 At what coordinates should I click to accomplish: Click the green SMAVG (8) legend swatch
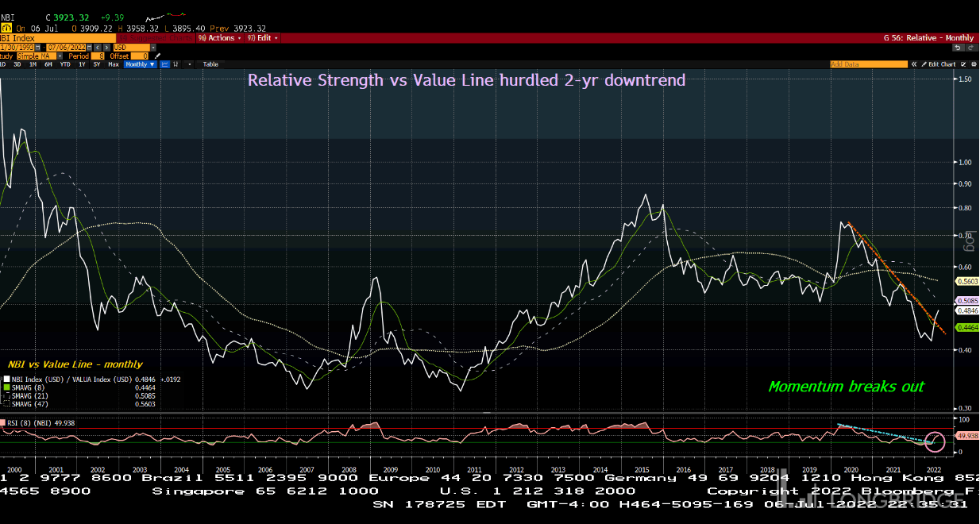point(6,387)
